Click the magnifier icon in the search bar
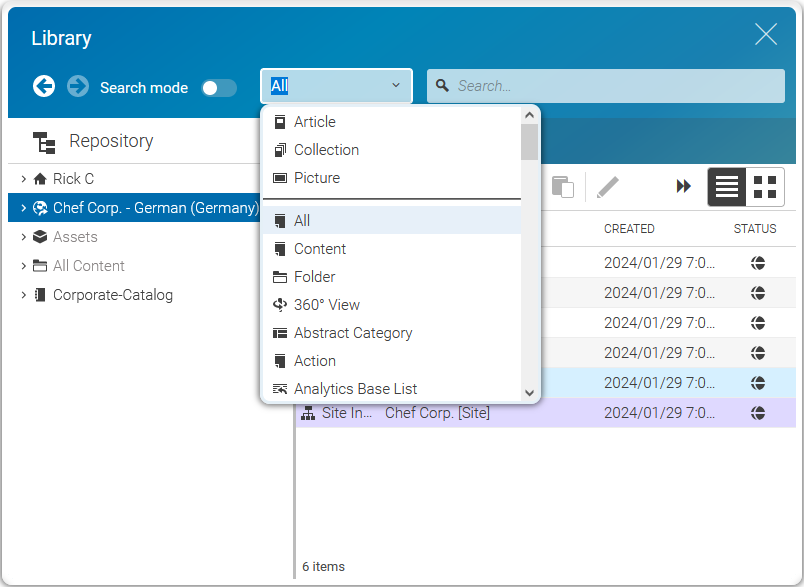This screenshot has height=587, width=804. (441, 86)
